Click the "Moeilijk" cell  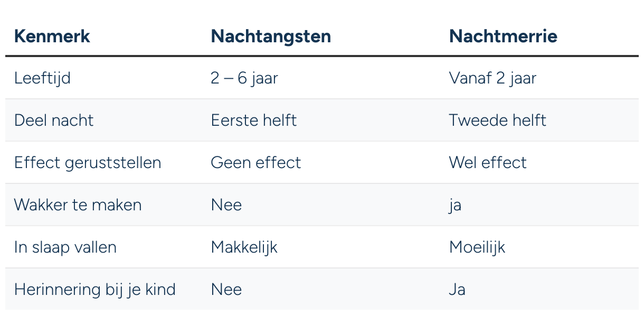pos(477,247)
